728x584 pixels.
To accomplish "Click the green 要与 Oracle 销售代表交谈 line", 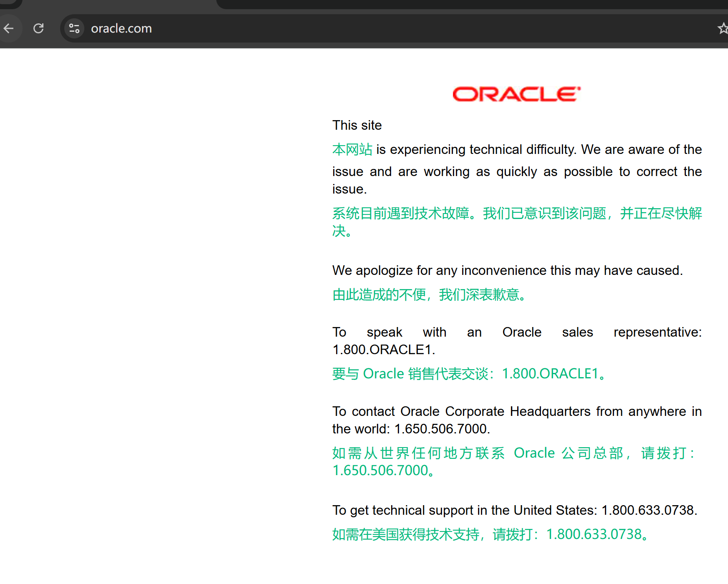I will [469, 374].
